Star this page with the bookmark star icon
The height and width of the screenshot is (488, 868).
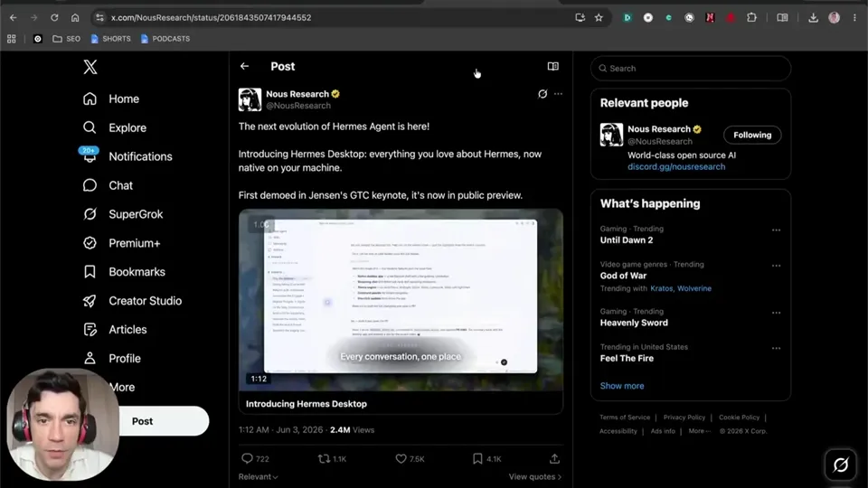pyautogui.click(x=599, y=18)
